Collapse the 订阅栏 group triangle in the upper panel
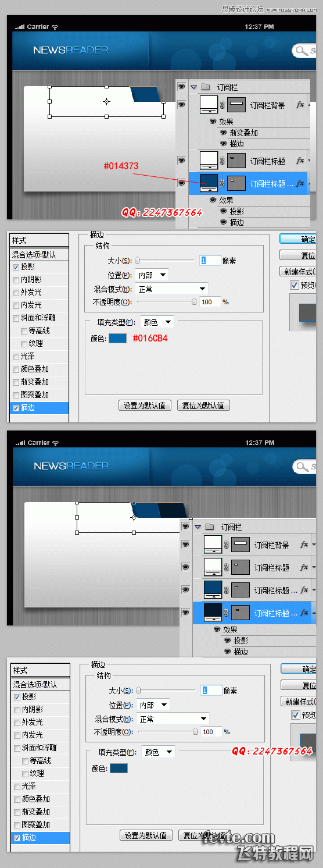 coord(193,87)
